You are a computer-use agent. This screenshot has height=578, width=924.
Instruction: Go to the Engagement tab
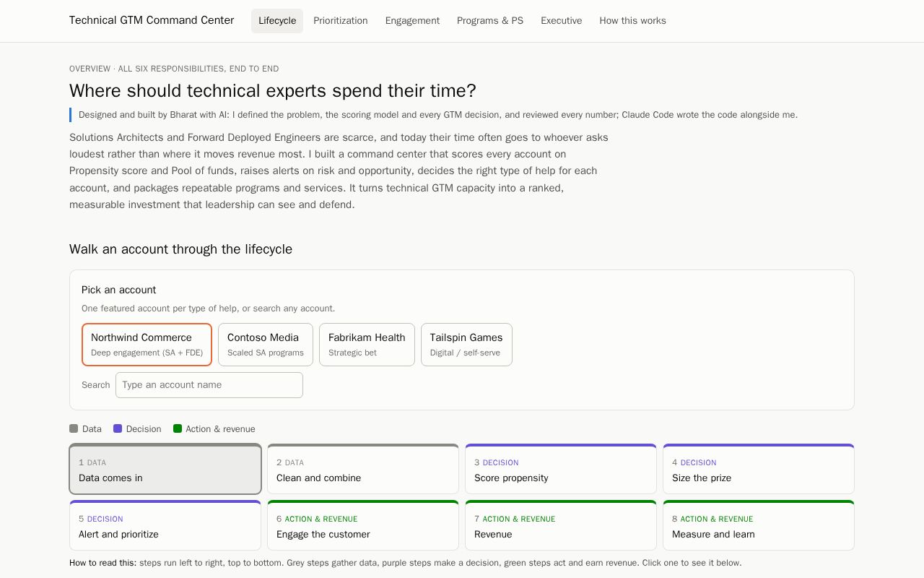tap(412, 21)
